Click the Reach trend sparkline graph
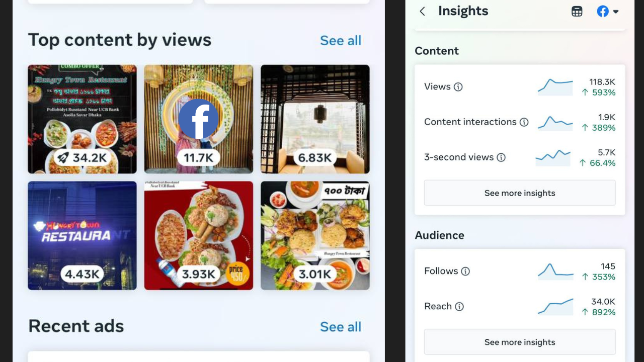This screenshot has height=362, width=644. coord(555,306)
